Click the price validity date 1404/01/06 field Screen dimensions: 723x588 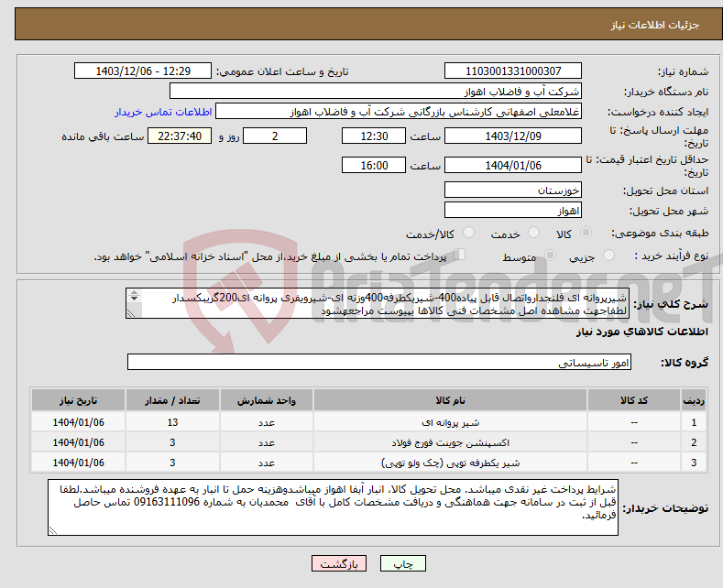(513, 165)
